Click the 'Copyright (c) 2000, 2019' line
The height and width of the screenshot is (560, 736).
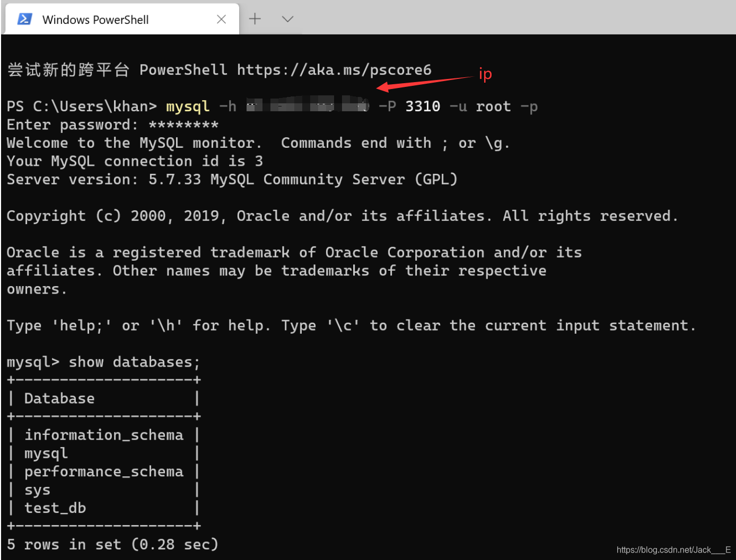coord(342,216)
